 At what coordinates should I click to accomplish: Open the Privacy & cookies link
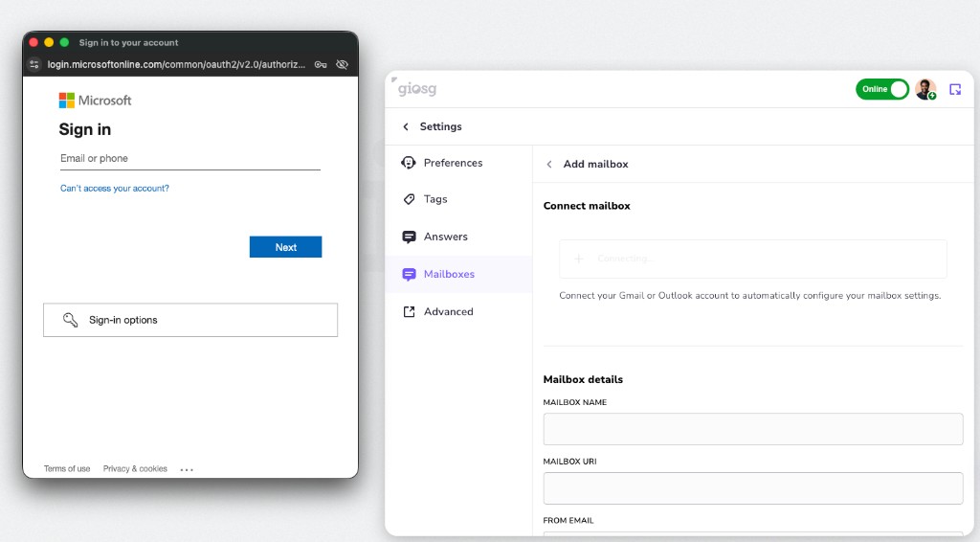(135, 469)
